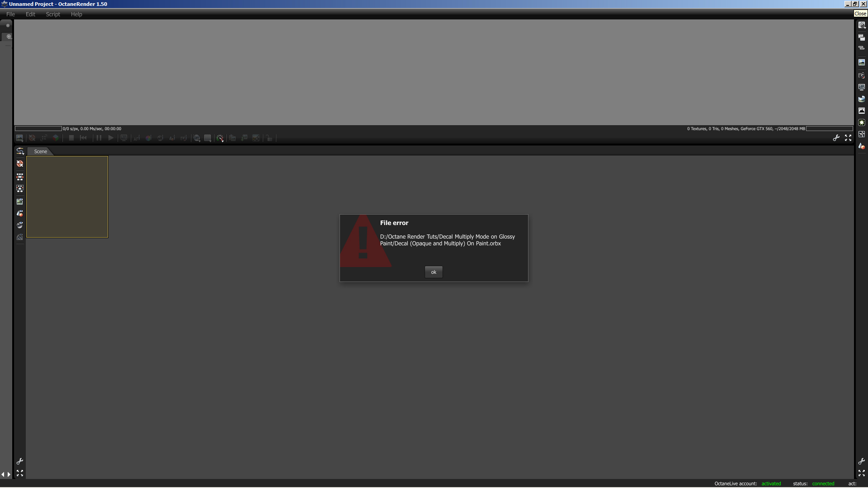Viewport: 868px width, 488px height.
Task: Click the imager histogram icon
Action: (x=862, y=111)
